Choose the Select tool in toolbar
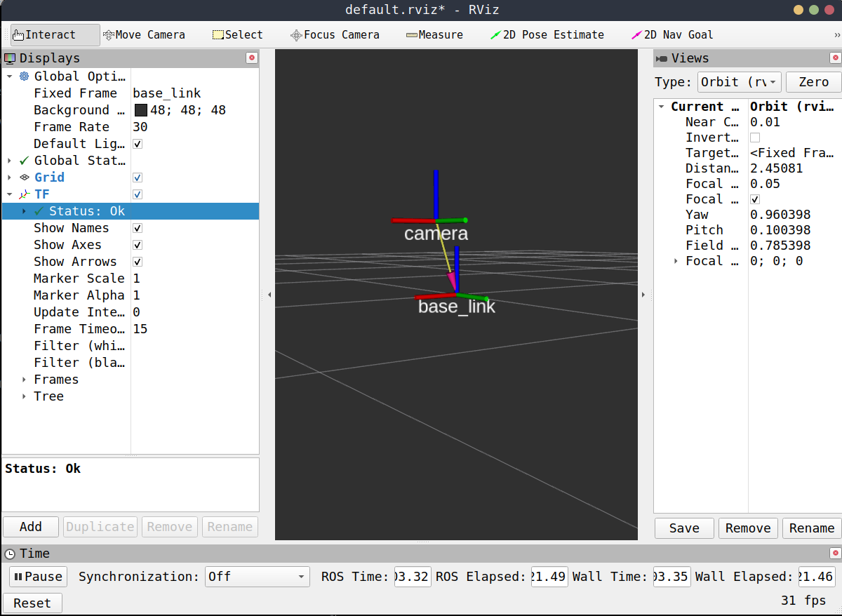This screenshot has height=616, width=842. (x=238, y=35)
